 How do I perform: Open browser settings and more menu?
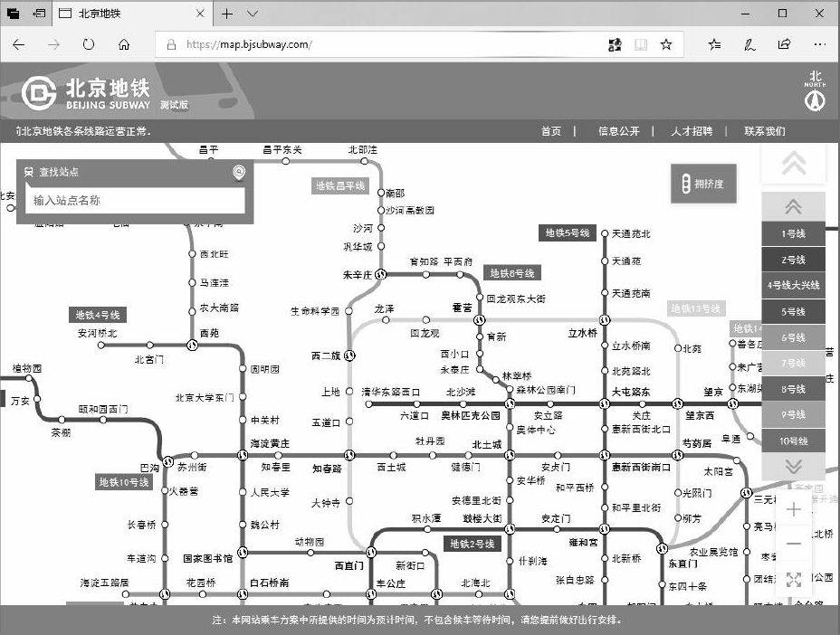[820, 44]
